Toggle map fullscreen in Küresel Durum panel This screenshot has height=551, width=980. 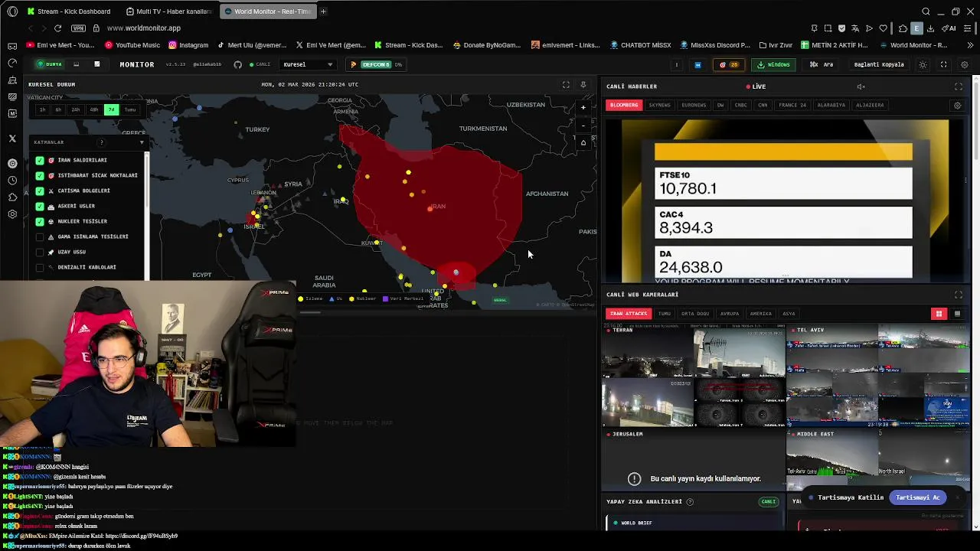click(x=566, y=85)
